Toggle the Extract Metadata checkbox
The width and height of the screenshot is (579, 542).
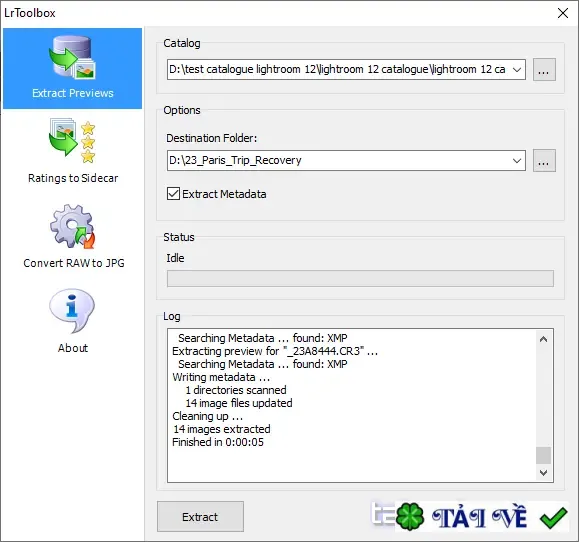(173, 194)
